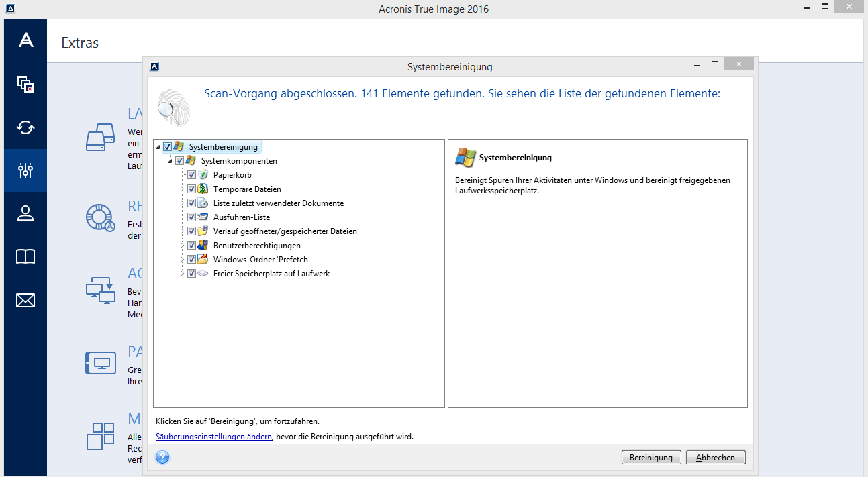Collapse the Systemkomponenten tree node

coord(170,161)
